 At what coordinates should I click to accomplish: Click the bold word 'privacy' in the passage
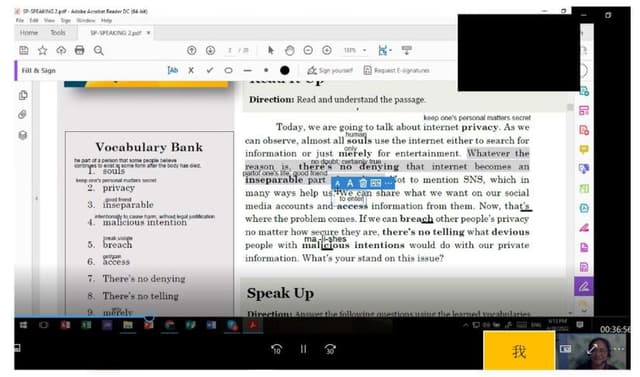coord(480,127)
